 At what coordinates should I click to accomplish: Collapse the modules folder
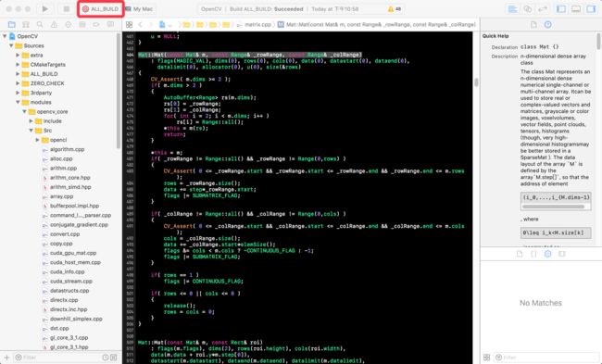click(x=18, y=102)
